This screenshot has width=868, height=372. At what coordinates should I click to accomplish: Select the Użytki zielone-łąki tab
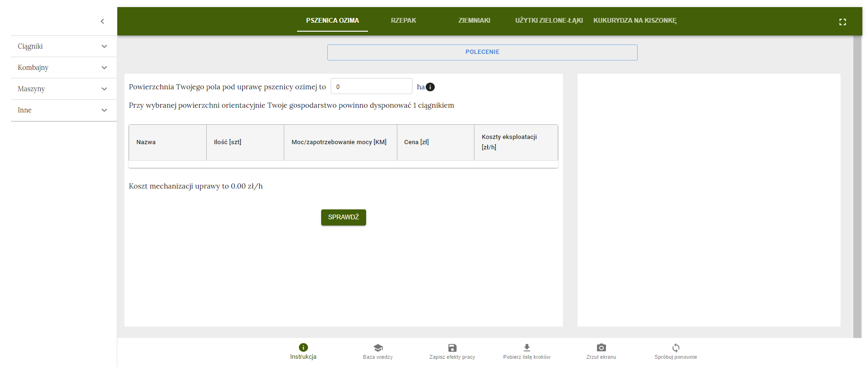point(549,20)
